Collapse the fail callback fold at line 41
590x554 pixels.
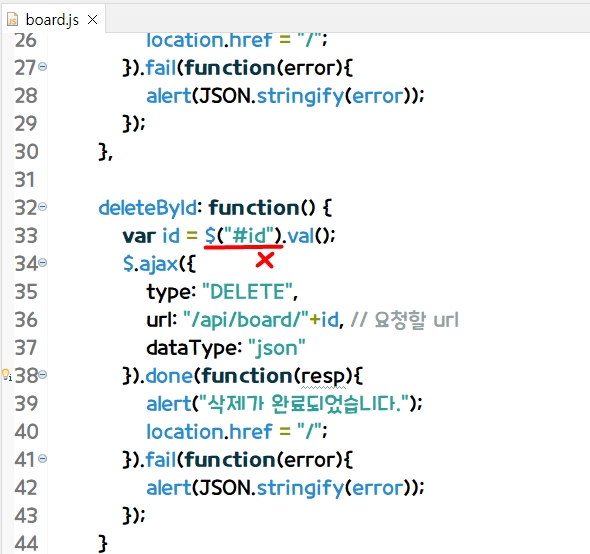click(x=43, y=458)
